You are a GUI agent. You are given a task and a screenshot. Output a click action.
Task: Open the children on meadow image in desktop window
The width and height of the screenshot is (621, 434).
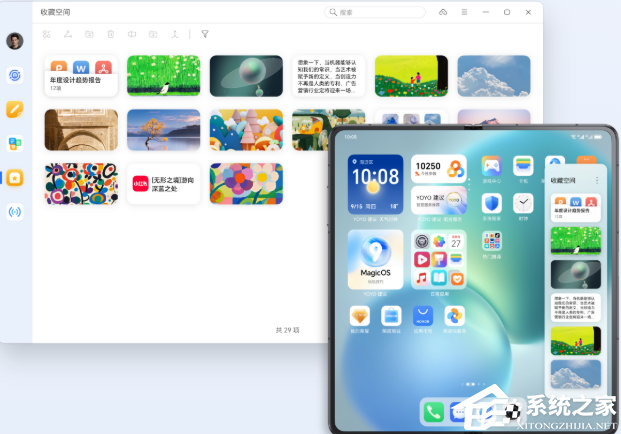coord(411,76)
